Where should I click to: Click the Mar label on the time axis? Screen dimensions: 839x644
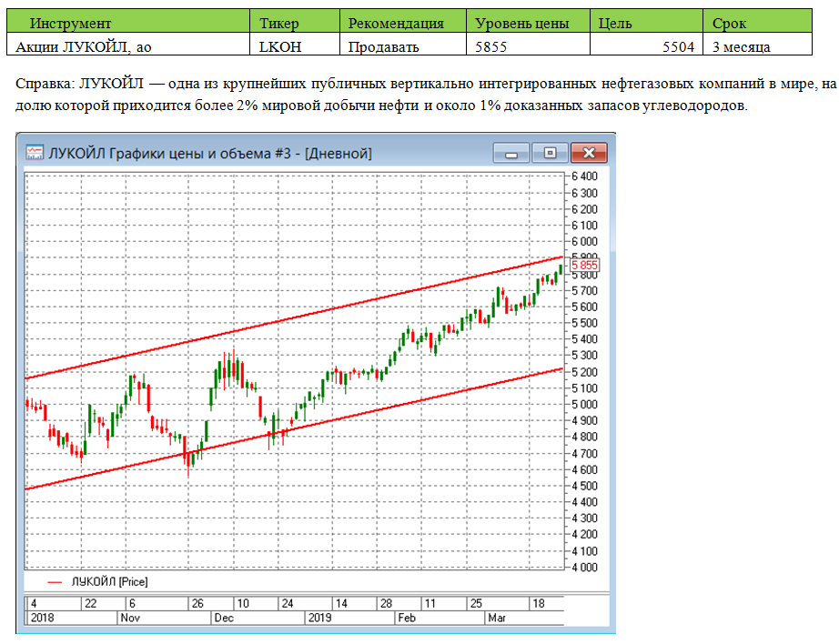[498, 618]
